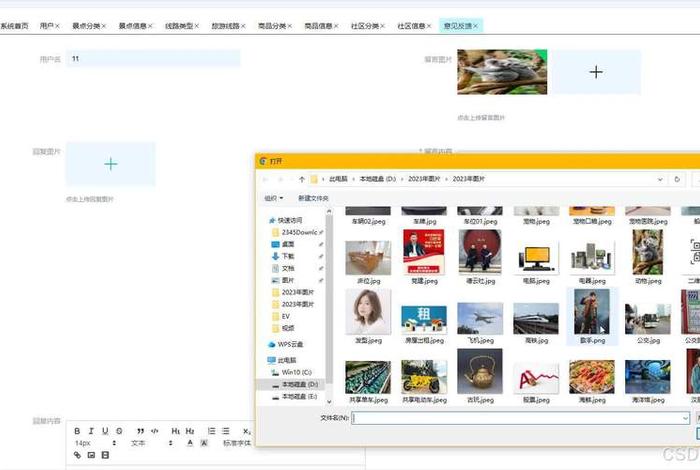Open the 标准字体 font family dropdown

point(237,443)
